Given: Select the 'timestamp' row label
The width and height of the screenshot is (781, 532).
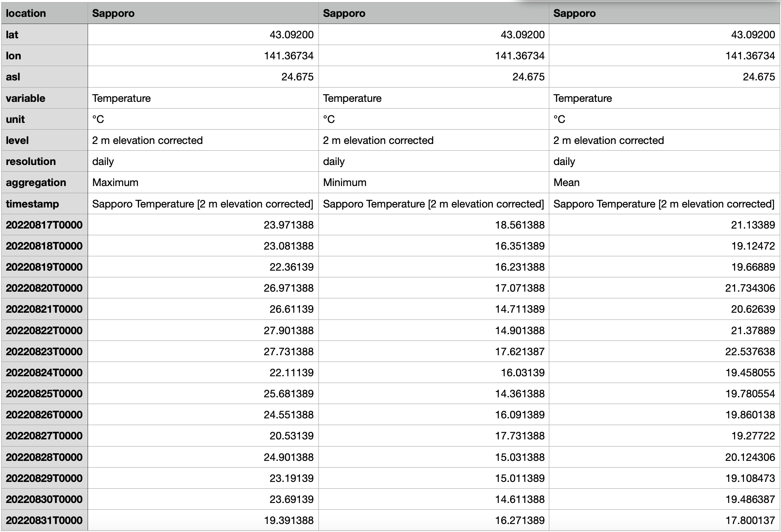Looking at the screenshot, I should [44, 204].
